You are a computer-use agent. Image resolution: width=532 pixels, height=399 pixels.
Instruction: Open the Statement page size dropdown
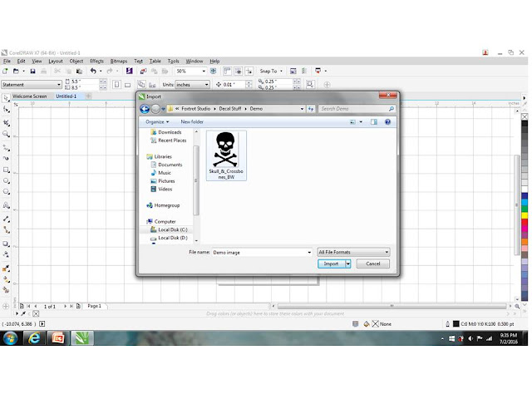pyautogui.click(x=59, y=85)
